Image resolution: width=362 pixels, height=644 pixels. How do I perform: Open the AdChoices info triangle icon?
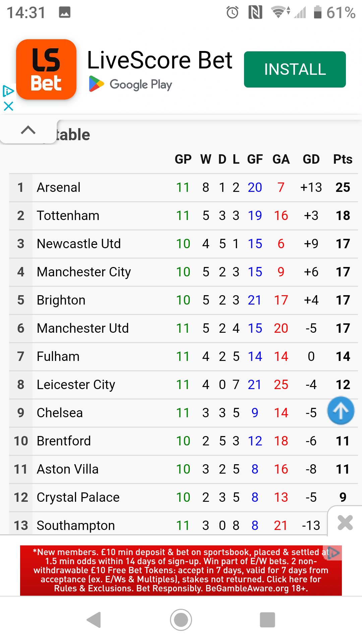pyautogui.click(x=8, y=91)
